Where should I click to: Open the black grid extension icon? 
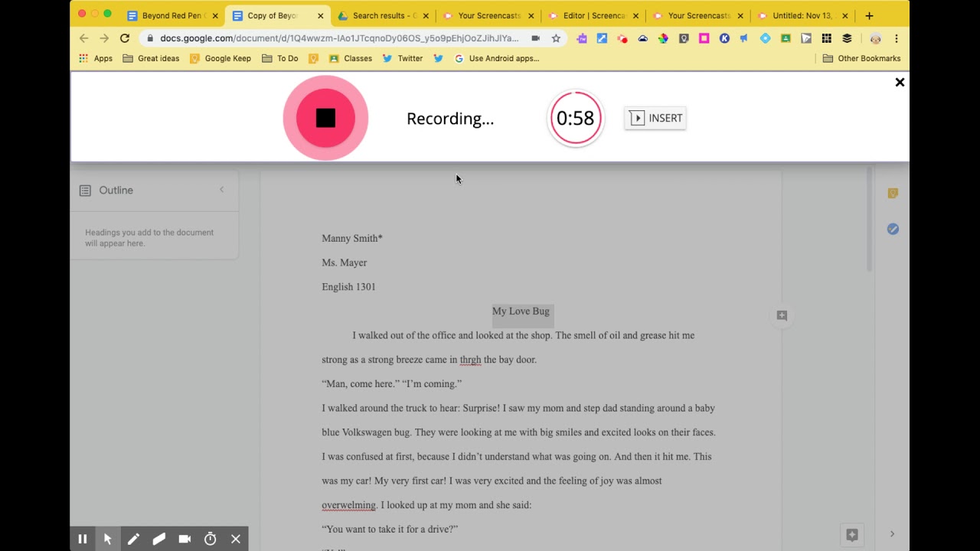(826, 38)
